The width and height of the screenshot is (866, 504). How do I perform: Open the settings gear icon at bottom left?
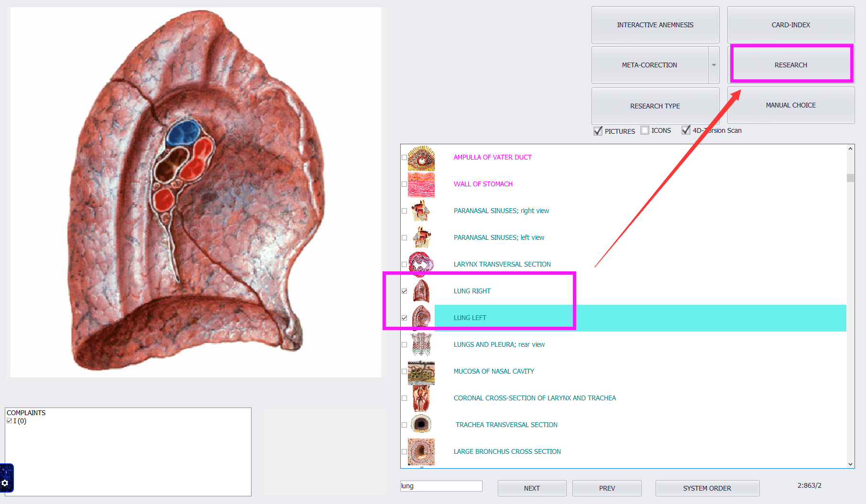click(x=6, y=483)
